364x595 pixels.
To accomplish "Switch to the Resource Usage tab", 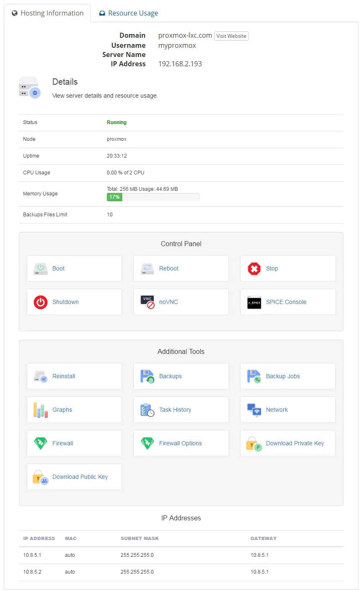I will 129,13.
